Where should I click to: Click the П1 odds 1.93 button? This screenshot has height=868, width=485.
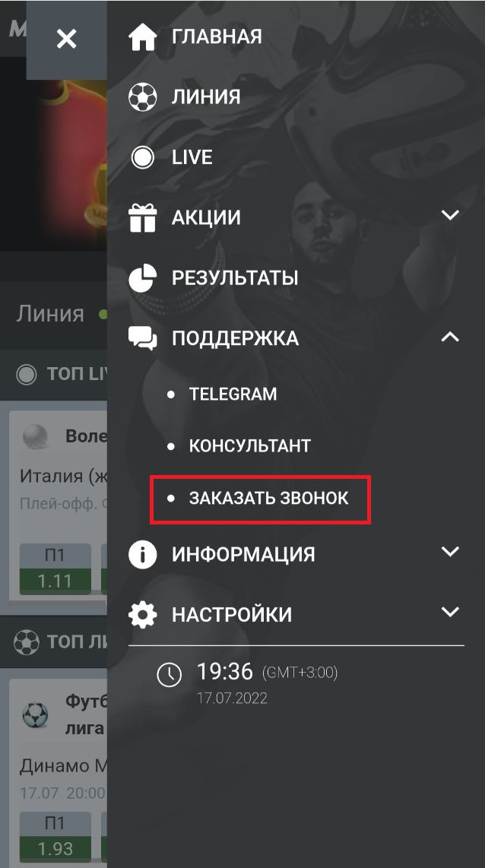pyautogui.click(x=55, y=837)
